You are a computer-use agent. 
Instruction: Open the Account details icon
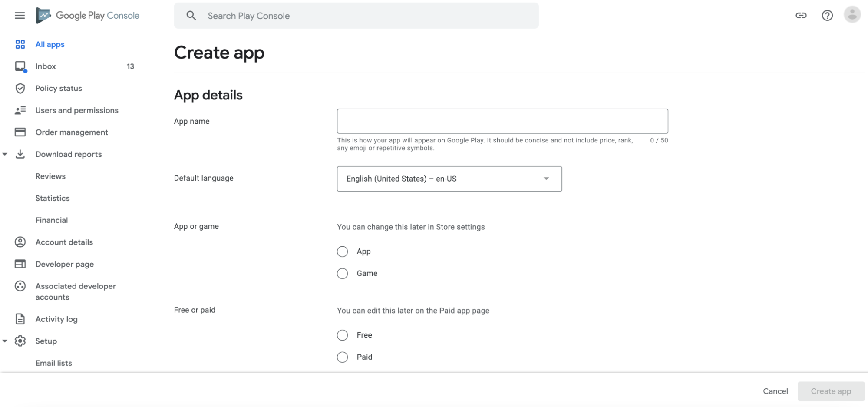(20, 242)
